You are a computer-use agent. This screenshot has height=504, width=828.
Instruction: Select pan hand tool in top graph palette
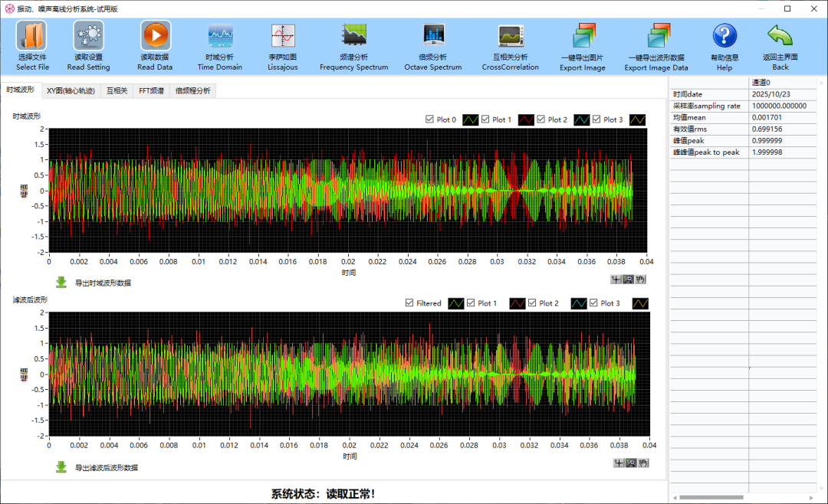[640, 279]
